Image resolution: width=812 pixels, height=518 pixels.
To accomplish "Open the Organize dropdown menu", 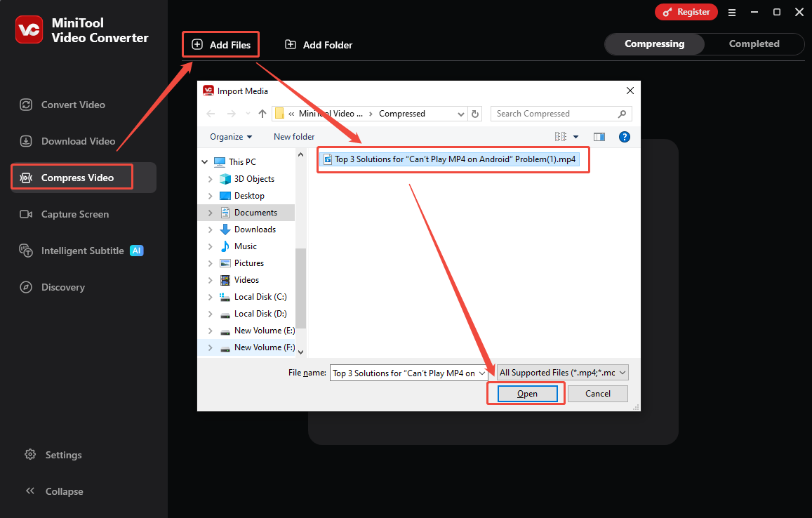I will point(229,136).
